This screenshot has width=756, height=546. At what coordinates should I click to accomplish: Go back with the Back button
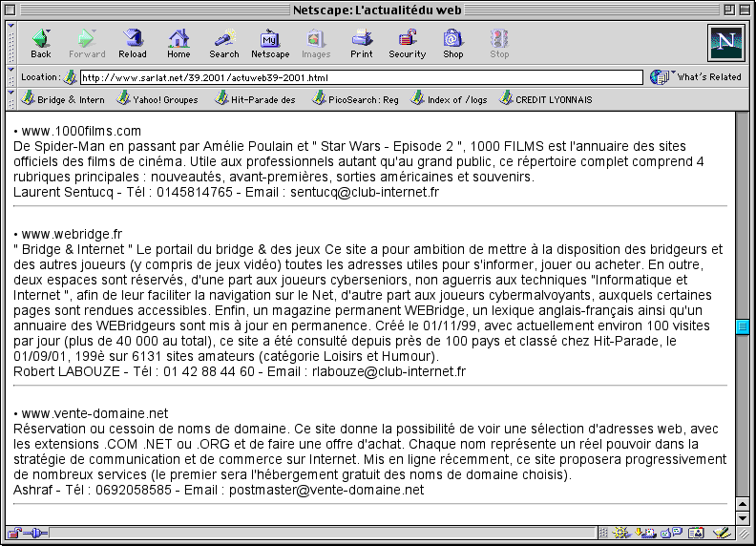[41, 43]
